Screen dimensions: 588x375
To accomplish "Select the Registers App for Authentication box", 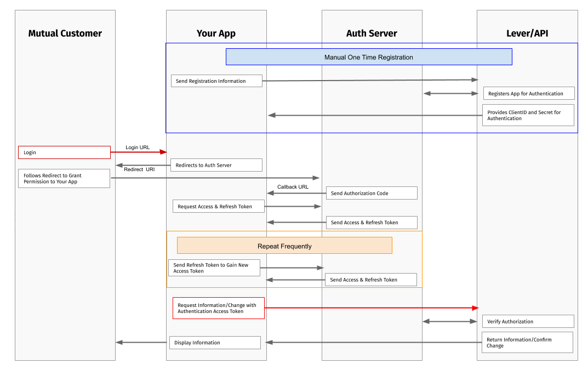I will (528, 93).
